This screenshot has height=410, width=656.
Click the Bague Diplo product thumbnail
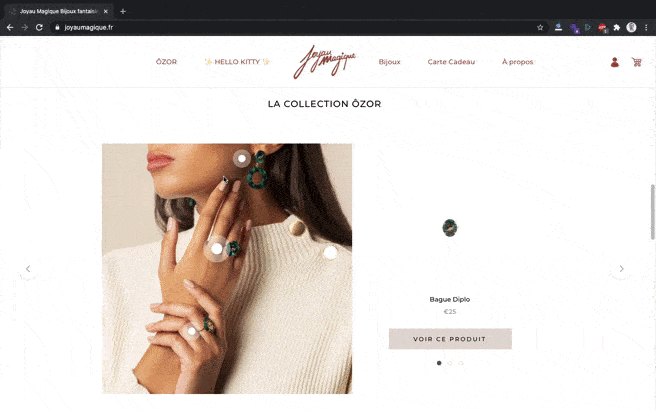coord(450,228)
